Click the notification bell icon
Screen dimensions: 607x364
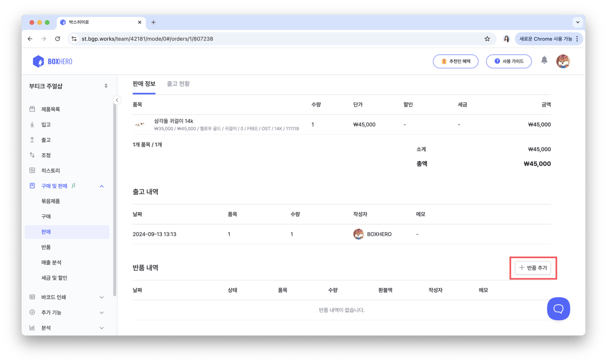[x=544, y=60]
